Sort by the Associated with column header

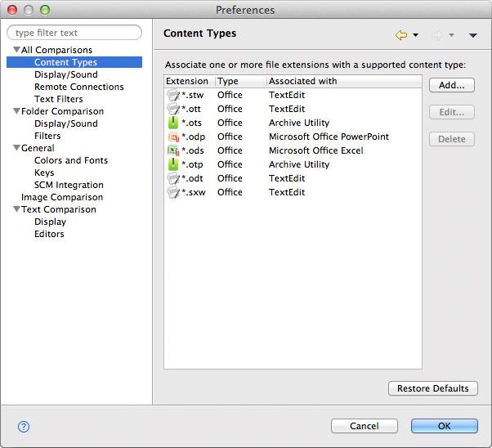click(302, 81)
